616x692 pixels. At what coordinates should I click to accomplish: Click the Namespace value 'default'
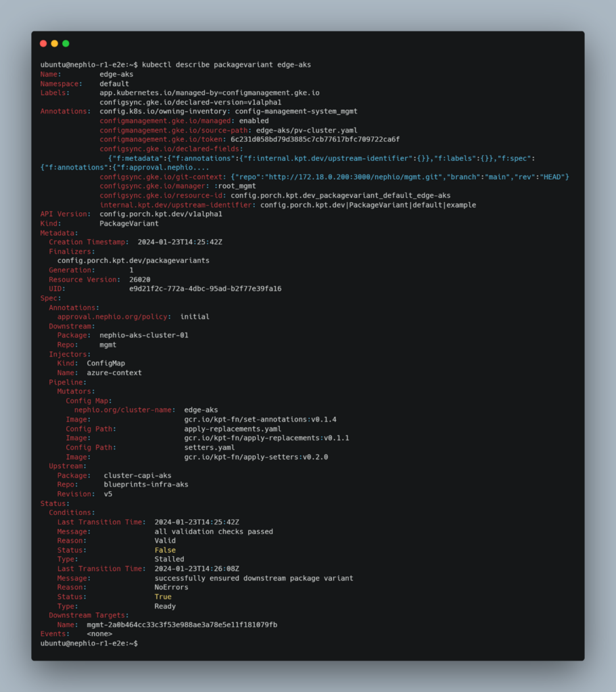[114, 84]
